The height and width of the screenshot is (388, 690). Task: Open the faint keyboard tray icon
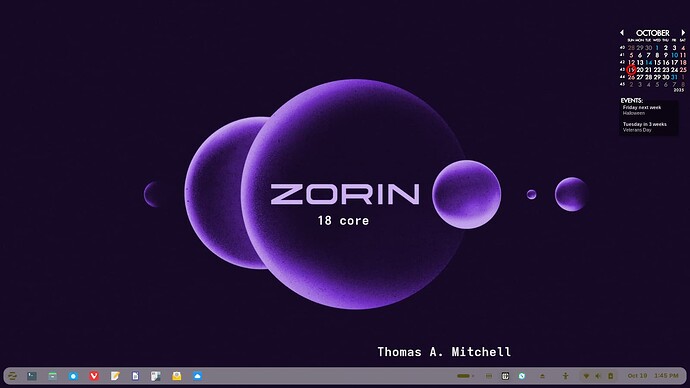[x=488, y=376]
